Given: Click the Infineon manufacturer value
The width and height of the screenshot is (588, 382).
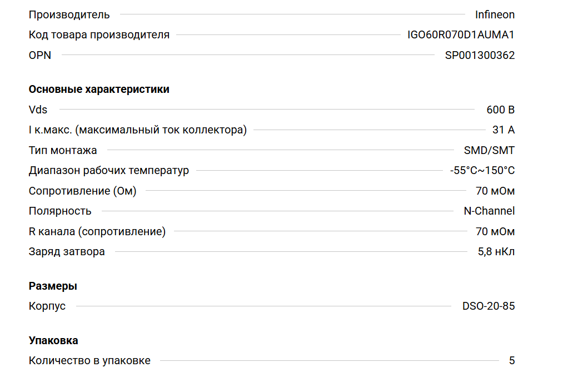Looking at the screenshot, I should (495, 14).
